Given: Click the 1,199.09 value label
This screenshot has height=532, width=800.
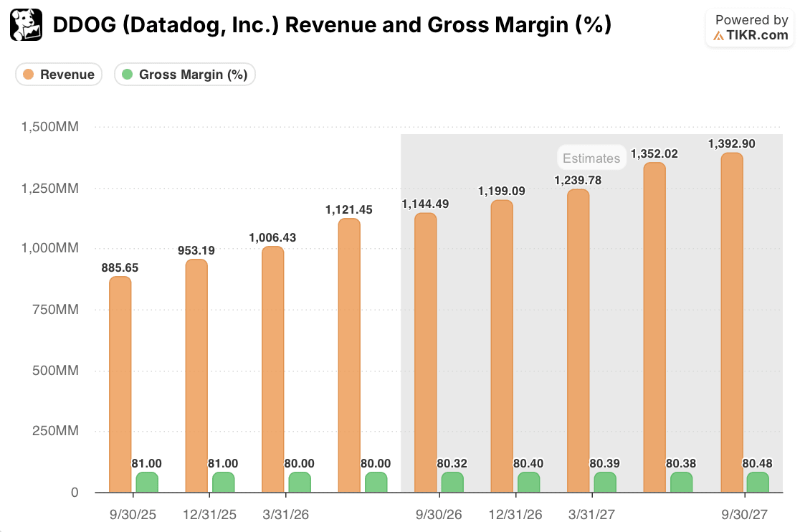Looking at the screenshot, I should 502,191.
